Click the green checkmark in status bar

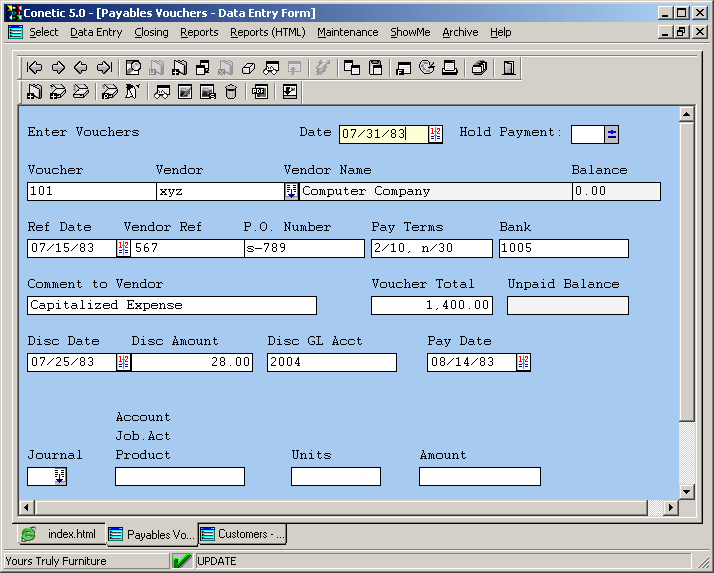(x=182, y=561)
